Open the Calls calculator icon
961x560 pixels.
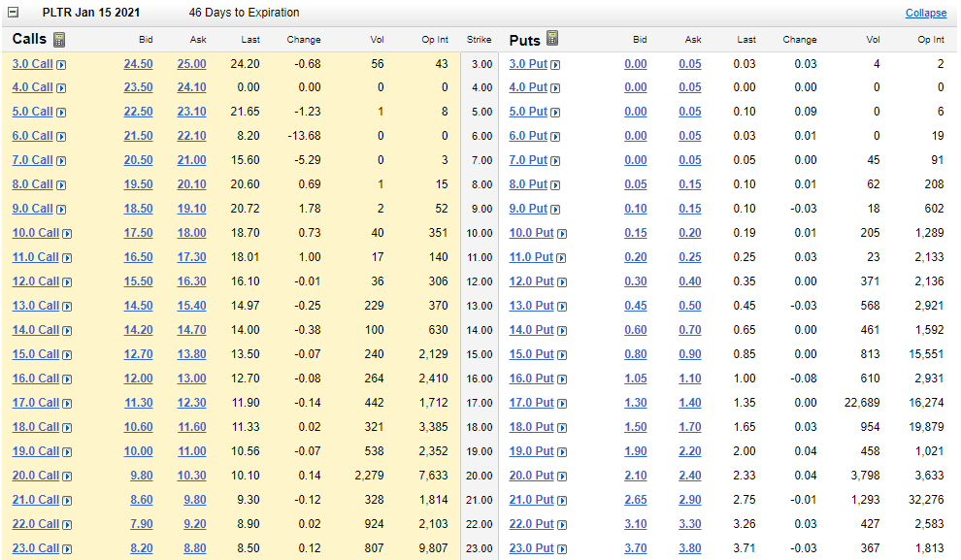pos(59,39)
